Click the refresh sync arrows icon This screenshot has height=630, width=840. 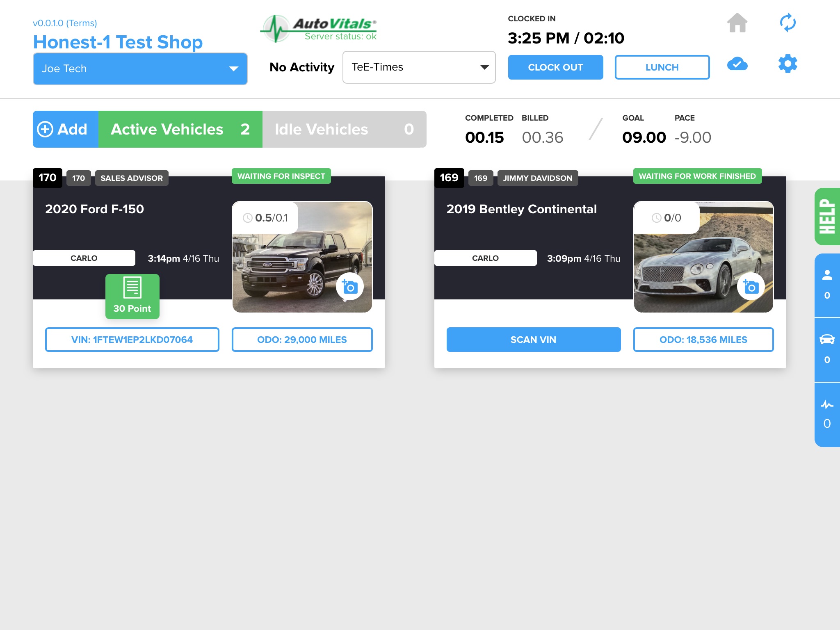coord(787,23)
